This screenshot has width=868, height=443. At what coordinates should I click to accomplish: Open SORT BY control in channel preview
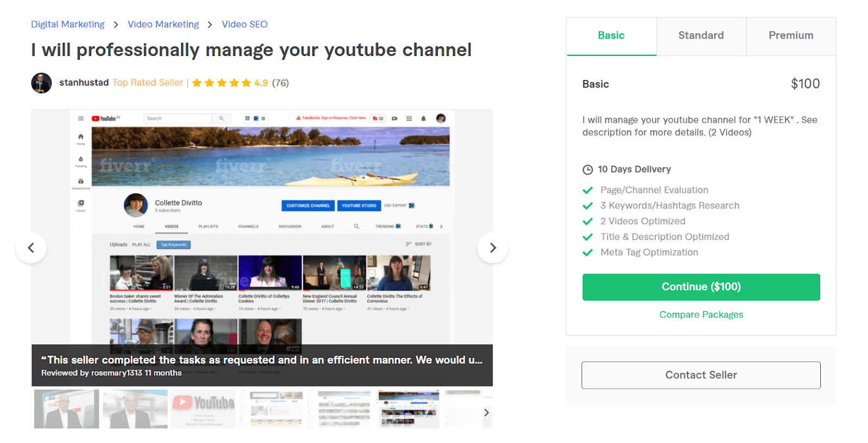tap(419, 244)
